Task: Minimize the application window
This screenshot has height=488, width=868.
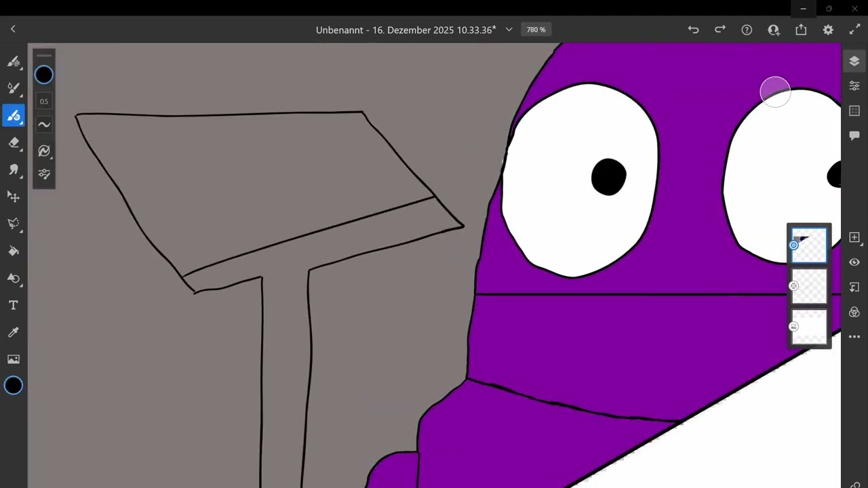Action: (x=803, y=9)
